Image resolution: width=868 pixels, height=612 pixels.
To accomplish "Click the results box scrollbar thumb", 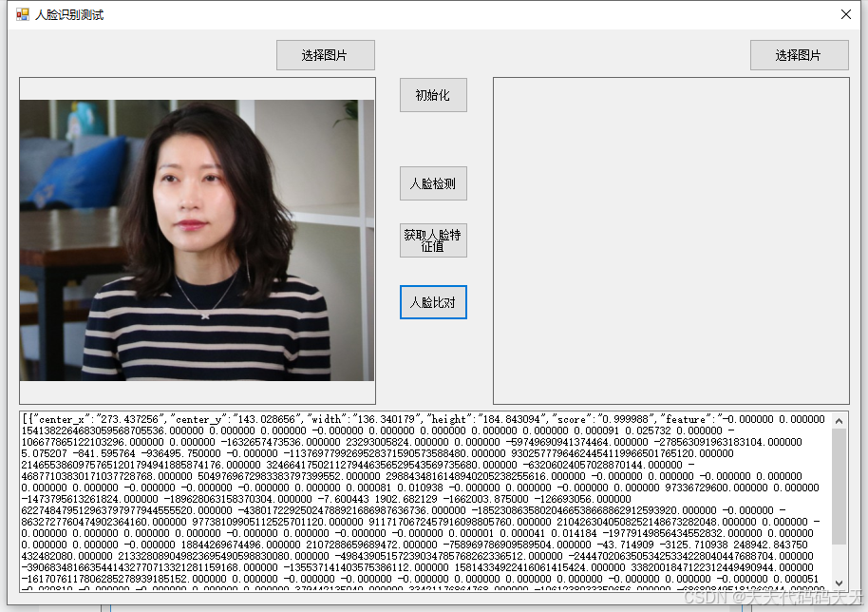I will [839, 486].
